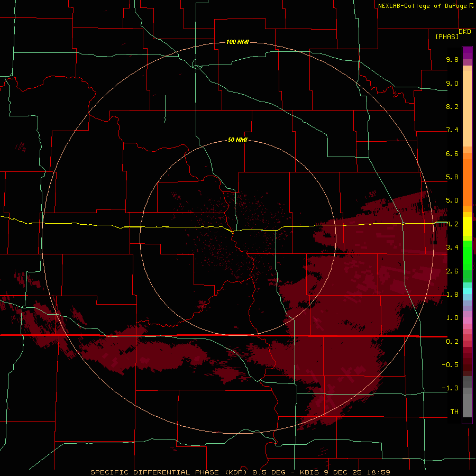Click the 1.8 value on the color scale
The image size is (476, 476).
452,295
